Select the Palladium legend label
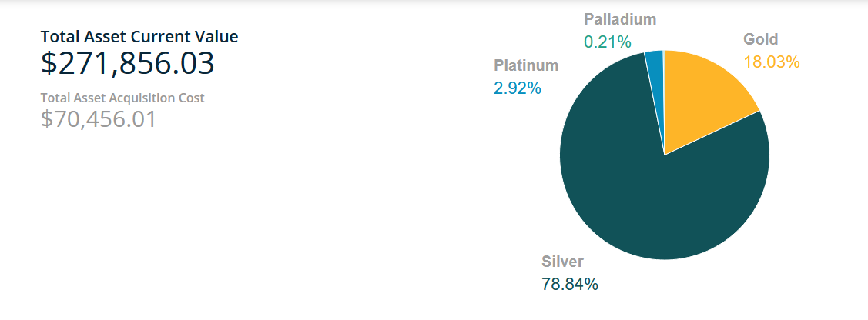Viewport: 868px width, 320px height. tap(620, 19)
